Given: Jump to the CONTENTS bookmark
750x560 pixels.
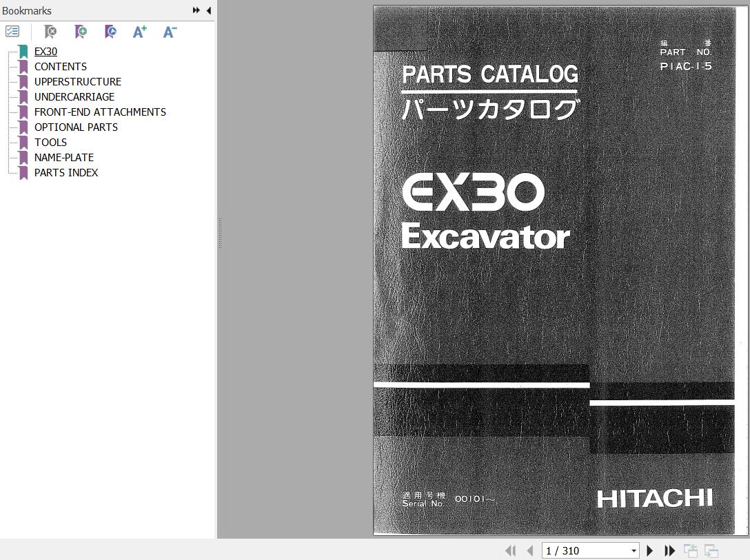Looking at the screenshot, I should (x=60, y=66).
